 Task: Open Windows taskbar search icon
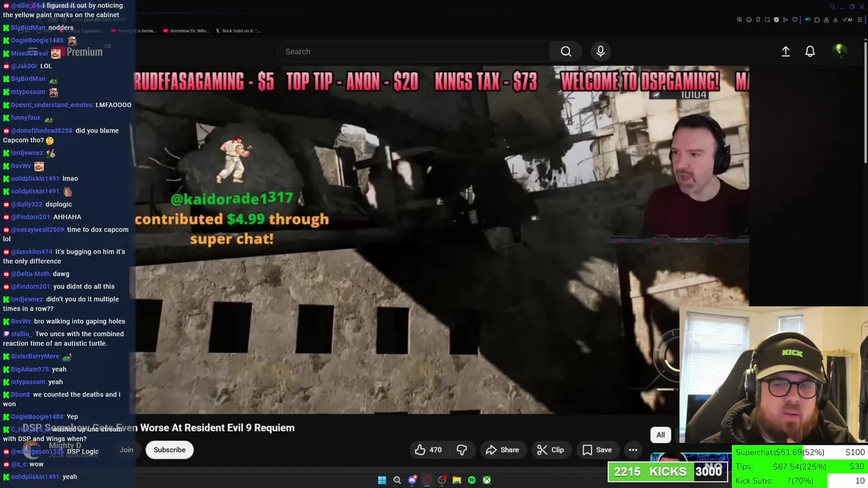pos(397,480)
